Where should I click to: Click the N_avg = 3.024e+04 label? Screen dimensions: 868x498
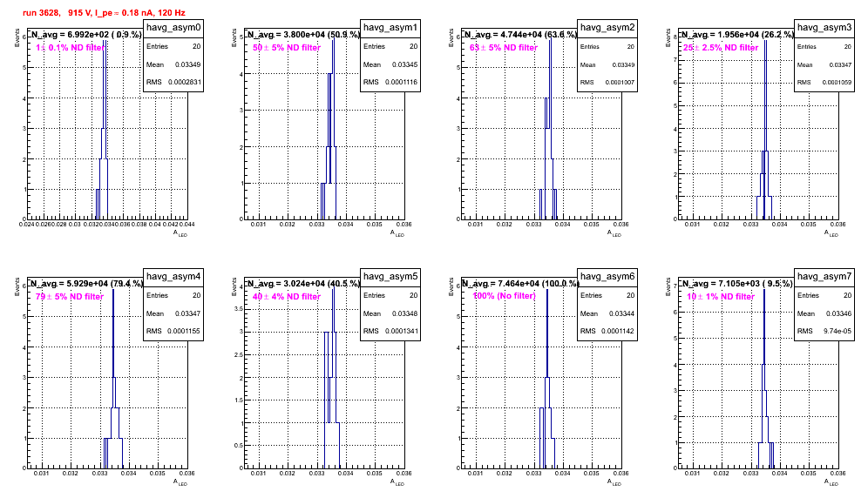(x=303, y=283)
